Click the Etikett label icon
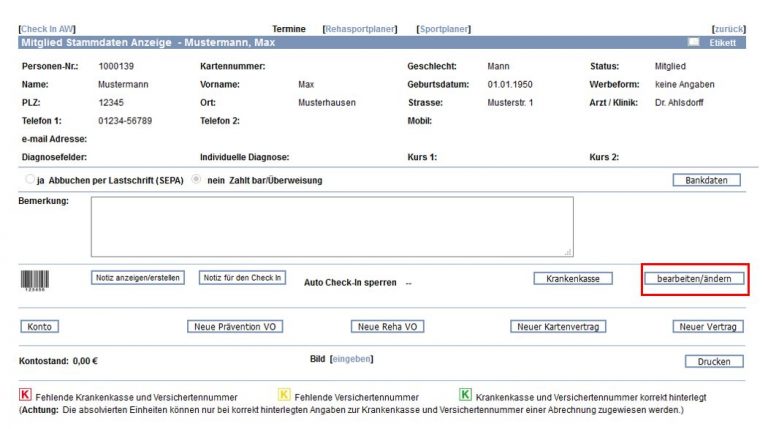Image resolution: width=768 pixels, height=429 pixels. pos(693,43)
